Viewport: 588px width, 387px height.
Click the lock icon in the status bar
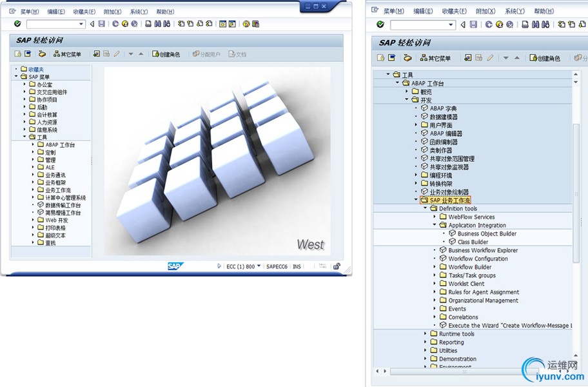pyautogui.click(x=337, y=266)
